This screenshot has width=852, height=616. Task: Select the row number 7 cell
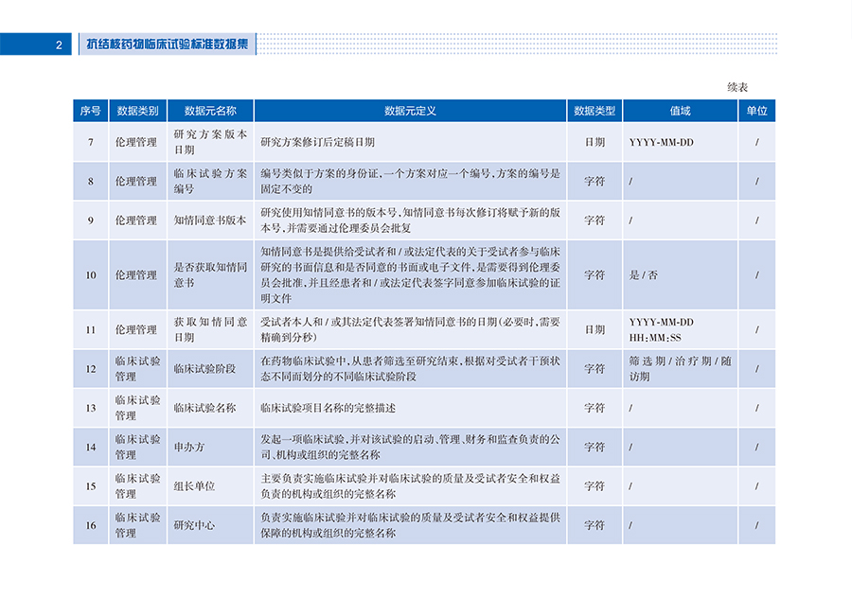(91, 142)
